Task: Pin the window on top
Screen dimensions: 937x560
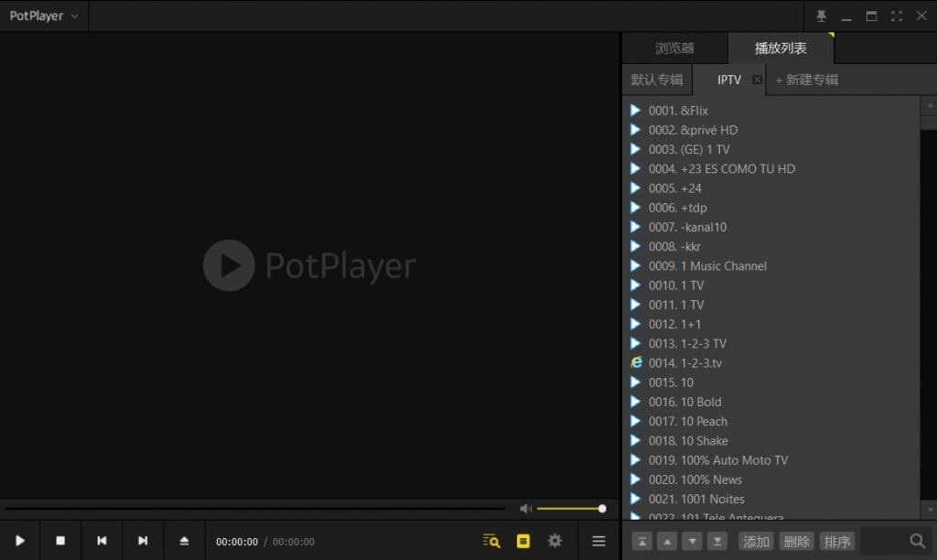Action: point(821,16)
